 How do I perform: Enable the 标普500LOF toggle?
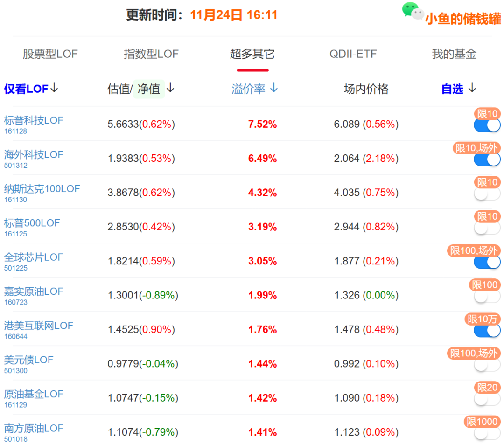pyautogui.click(x=487, y=228)
